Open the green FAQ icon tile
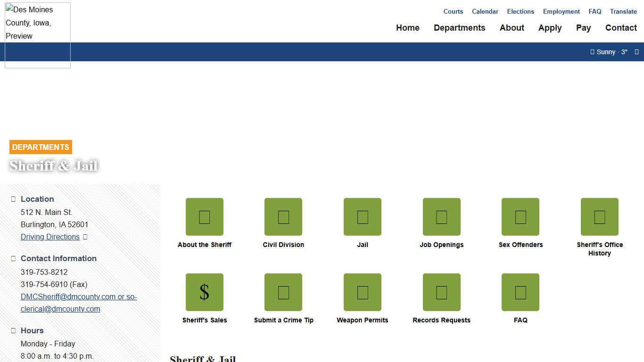Image resolution: width=644 pixels, height=362 pixels. point(520,292)
